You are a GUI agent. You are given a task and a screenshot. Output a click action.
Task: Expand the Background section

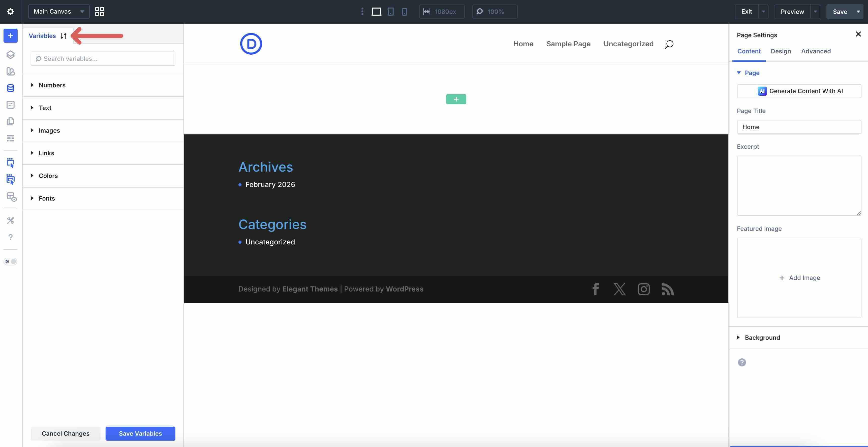(762, 337)
